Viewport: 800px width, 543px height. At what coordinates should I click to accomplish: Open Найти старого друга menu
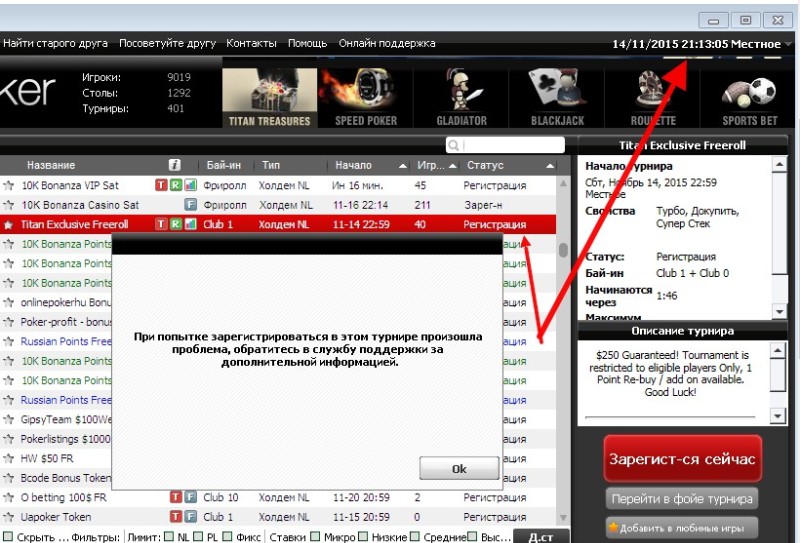click(55, 43)
